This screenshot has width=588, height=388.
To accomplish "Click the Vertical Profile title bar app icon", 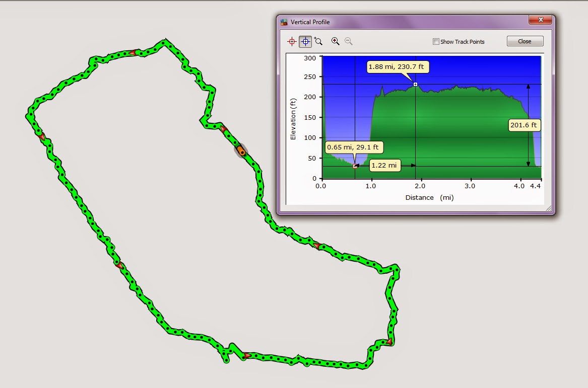I will coord(284,22).
